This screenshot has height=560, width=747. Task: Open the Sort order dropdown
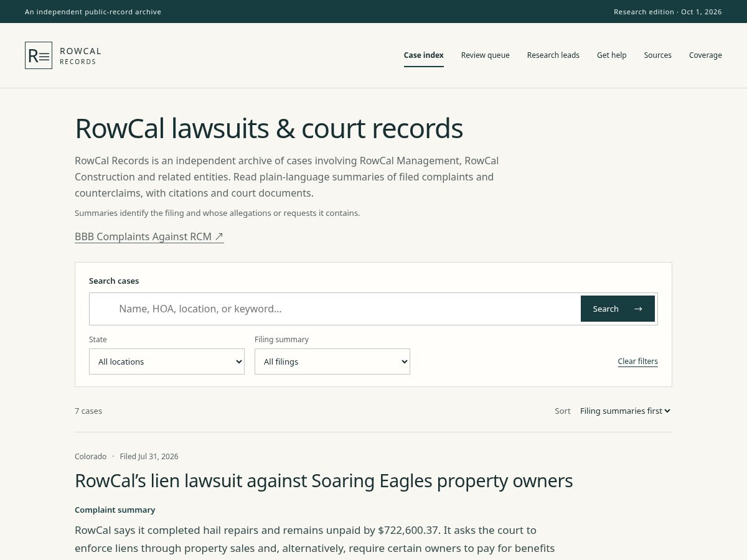click(x=625, y=411)
